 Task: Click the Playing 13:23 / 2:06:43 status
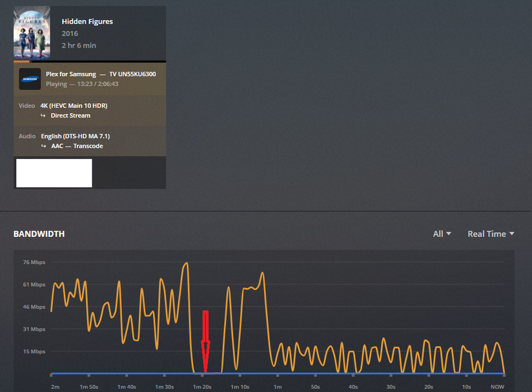pos(82,84)
